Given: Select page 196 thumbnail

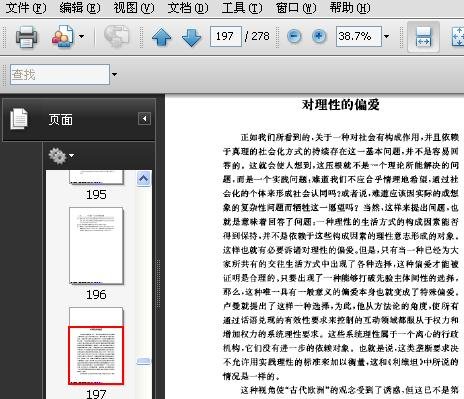Looking at the screenshot, I should pos(96,246).
